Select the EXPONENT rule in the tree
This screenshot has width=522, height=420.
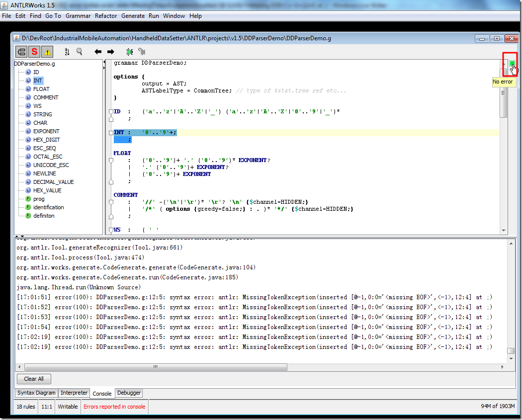(x=46, y=131)
